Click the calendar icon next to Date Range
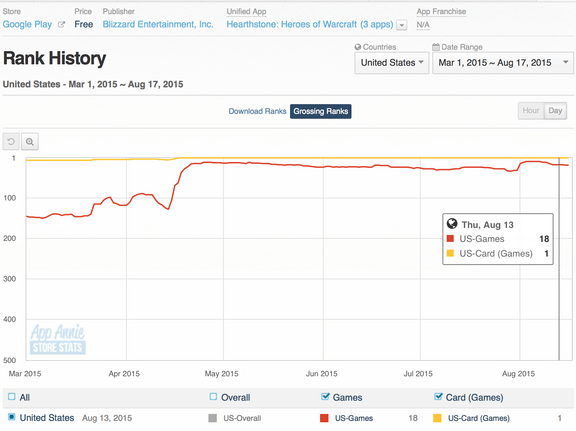The image size is (576, 431). pyautogui.click(x=436, y=47)
